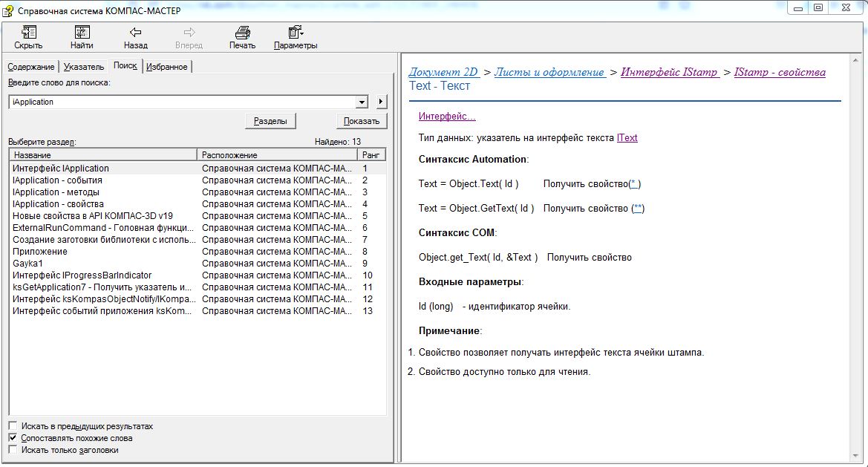The width and height of the screenshot is (868, 467).
Task: Select 'Интерфейс событий приложения ksKom...' result
Action: coord(198,311)
